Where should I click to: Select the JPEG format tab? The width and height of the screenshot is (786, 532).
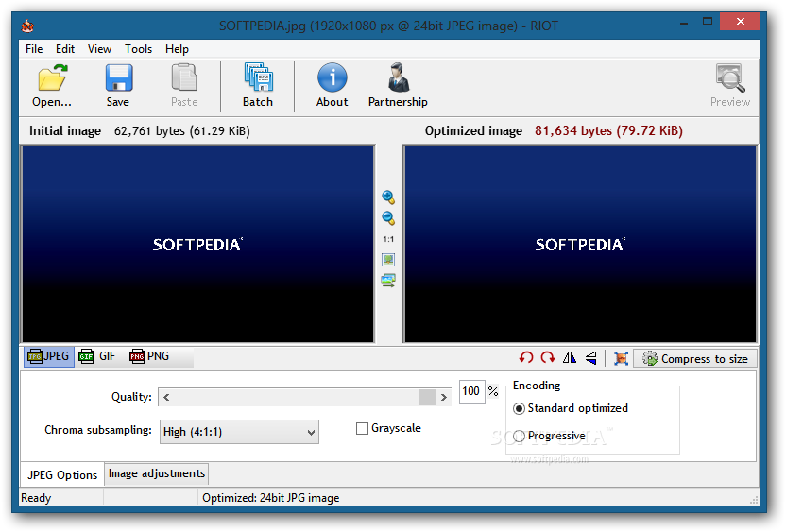(48, 356)
